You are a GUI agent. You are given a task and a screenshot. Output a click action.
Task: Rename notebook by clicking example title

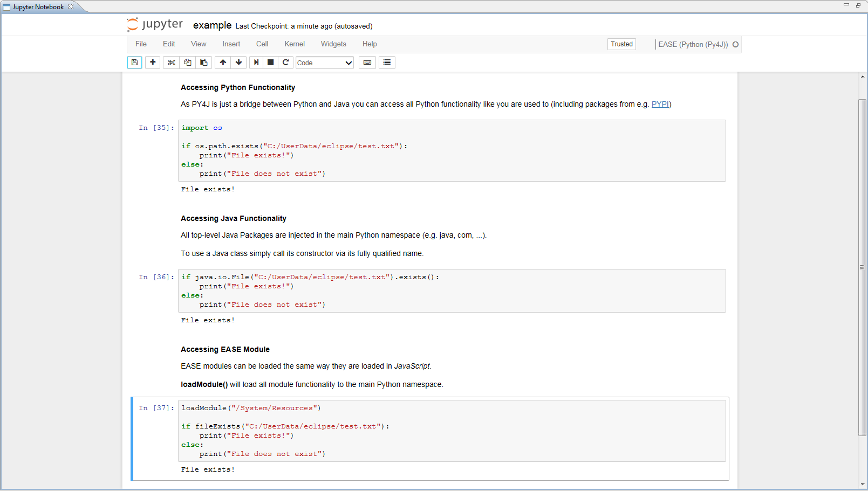212,25
